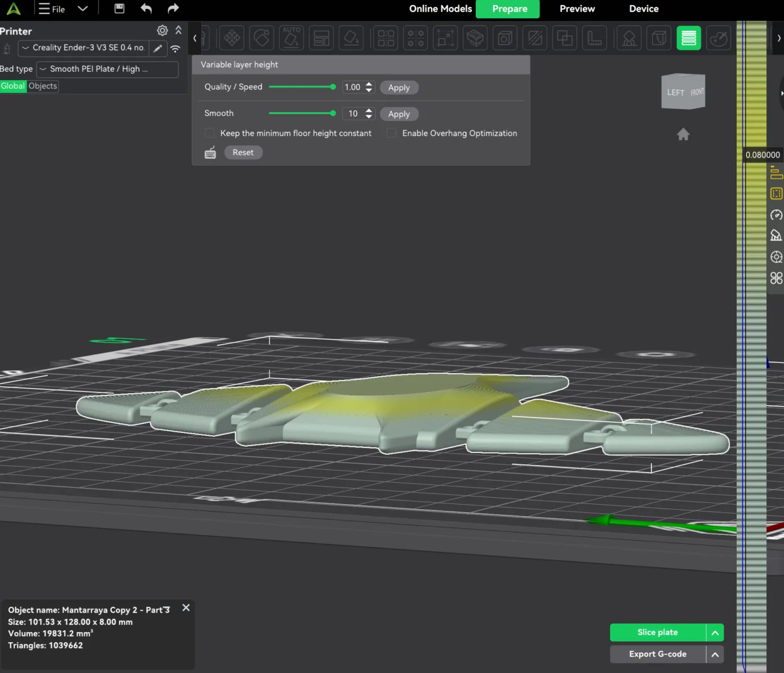Click the Auto orient tool
The image size is (784, 673).
292,38
